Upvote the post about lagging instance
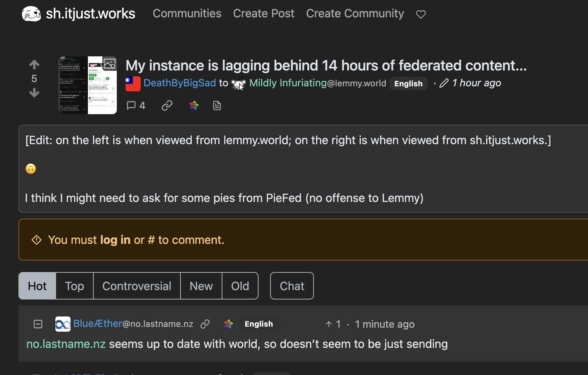Screen dimensions: 588x375 click(x=34, y=65)
